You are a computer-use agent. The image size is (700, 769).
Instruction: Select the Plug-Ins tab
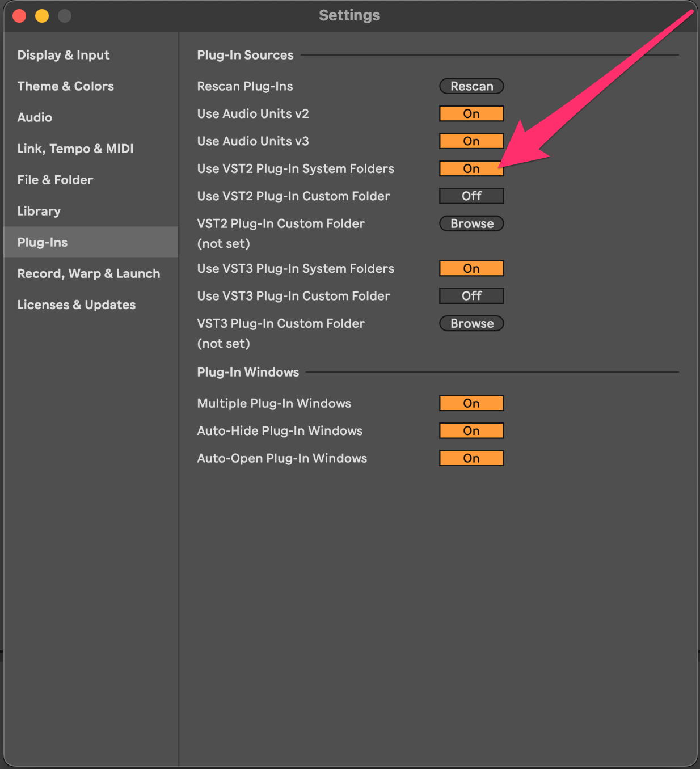click(x=91, y=242)
